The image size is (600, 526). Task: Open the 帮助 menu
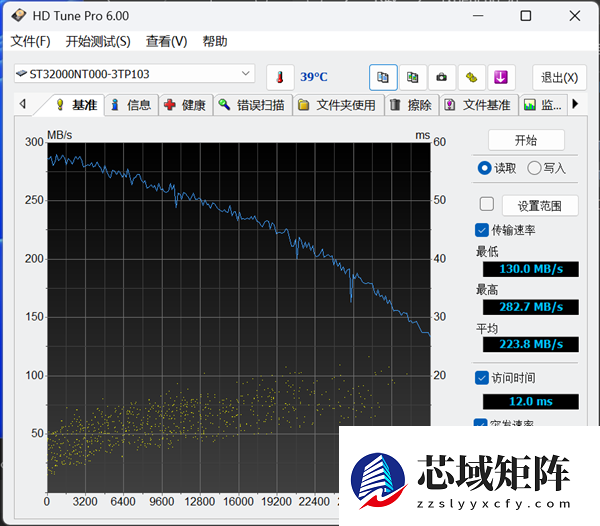click(215, 41)
